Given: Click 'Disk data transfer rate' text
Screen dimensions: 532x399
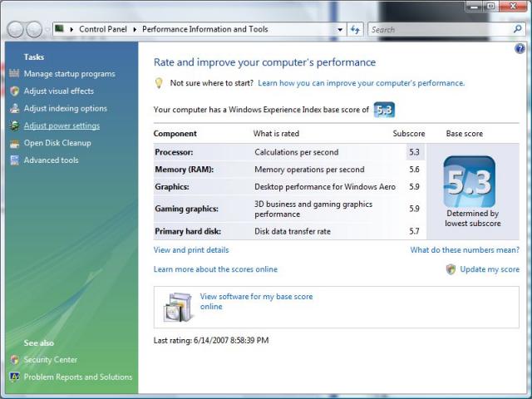Looking at the screenshot, I should click(x=293, y=231).
